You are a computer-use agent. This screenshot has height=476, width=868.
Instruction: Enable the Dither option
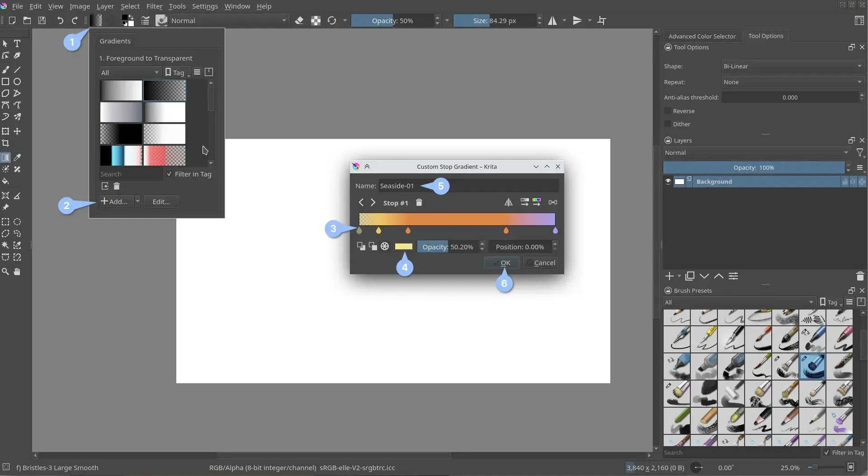669,124
